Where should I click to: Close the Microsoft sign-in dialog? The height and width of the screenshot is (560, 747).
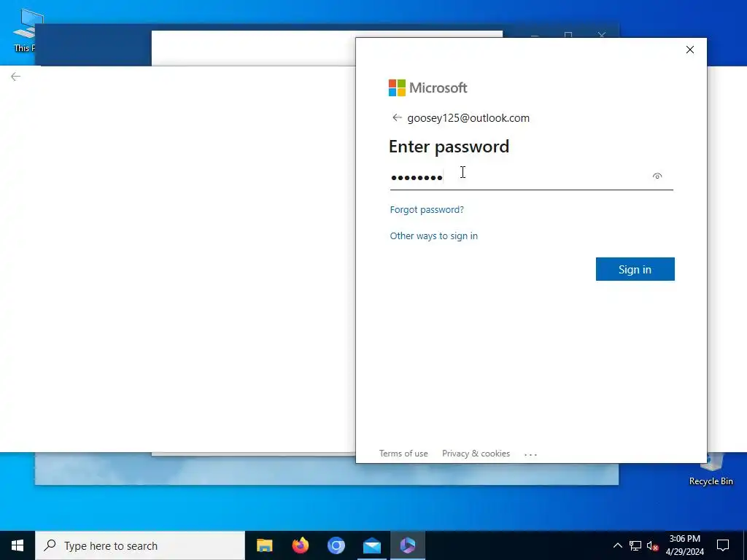point(690,50)
